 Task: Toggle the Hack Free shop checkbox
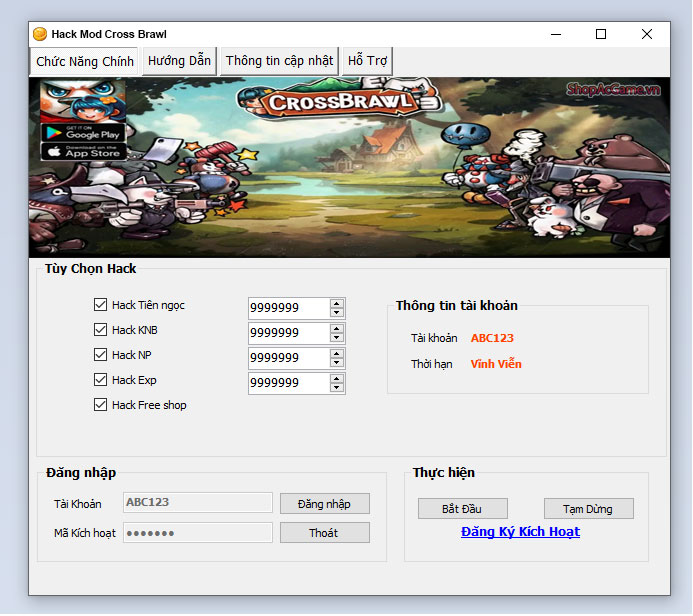[100, 404]
